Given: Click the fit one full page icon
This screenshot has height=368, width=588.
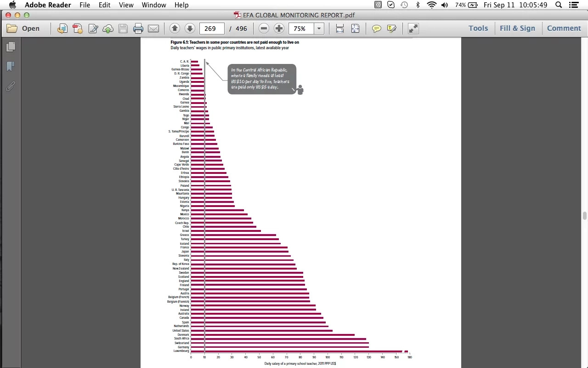Looking at the screenshot, I should pos(355,29).
